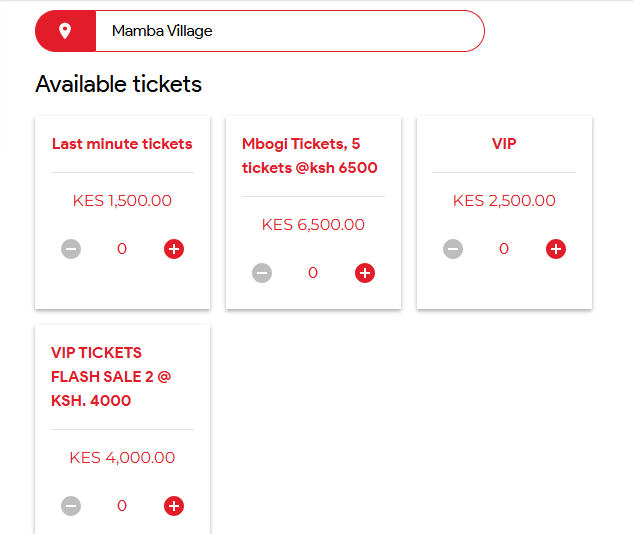Increase Last minute tickets quantity
The width and height of the screenshot is (633, 534).
tap(174, 249)
